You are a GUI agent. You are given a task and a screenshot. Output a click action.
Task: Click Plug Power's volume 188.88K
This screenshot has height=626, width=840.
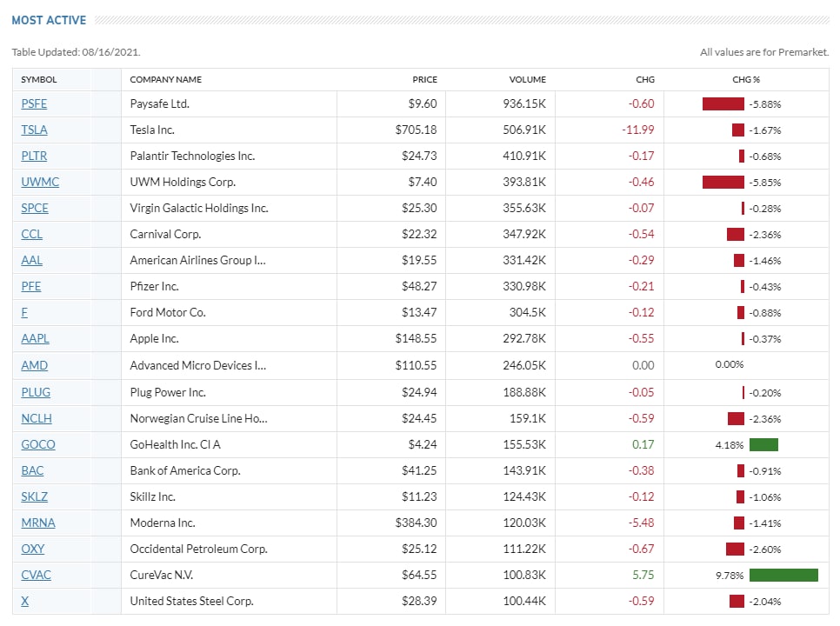[524, 392]
